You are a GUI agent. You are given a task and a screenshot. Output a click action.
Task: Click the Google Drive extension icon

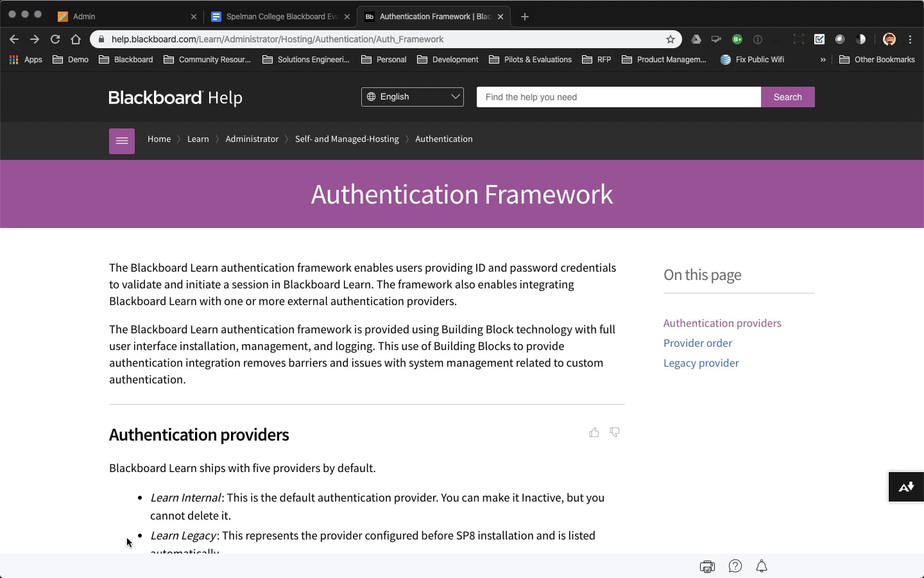(696, 39)
